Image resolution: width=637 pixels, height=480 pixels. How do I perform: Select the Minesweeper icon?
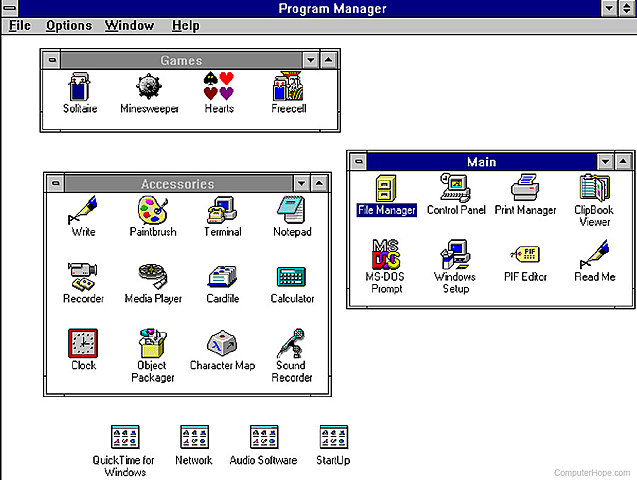[149, 86]
